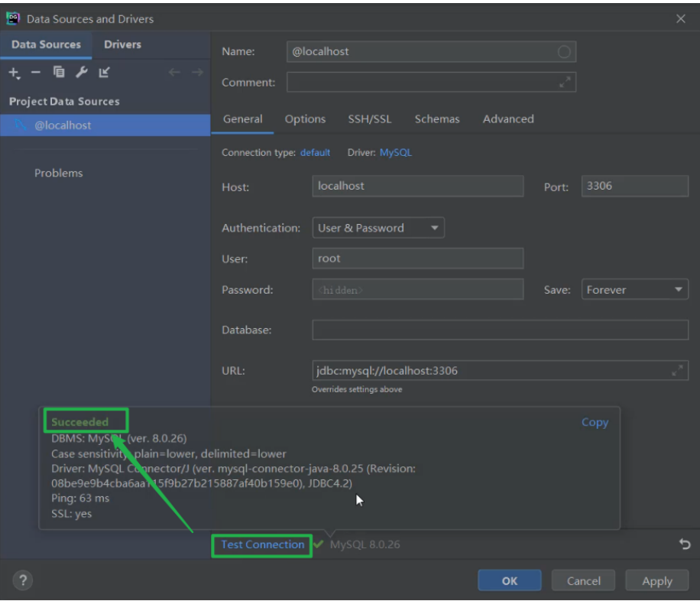
Task: Go forward with right arrow icon
Action: (x=197, y=72)
